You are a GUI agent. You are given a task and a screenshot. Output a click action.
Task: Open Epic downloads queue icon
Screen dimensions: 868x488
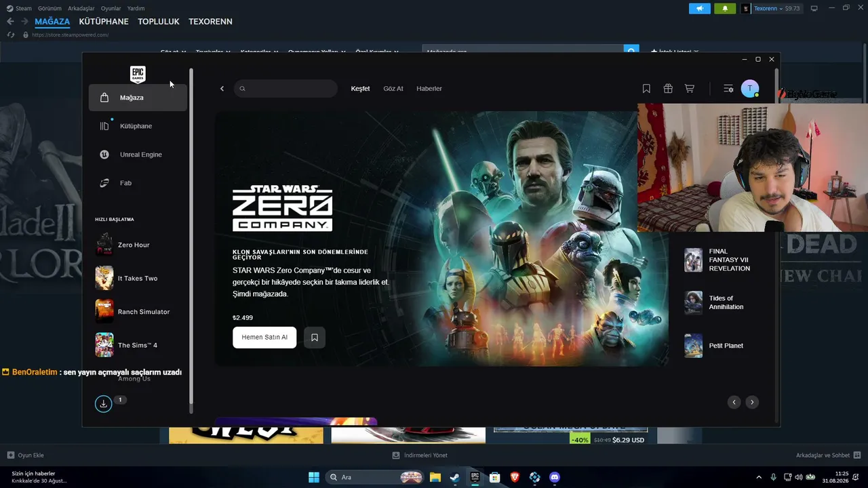[x=103, y=404]
